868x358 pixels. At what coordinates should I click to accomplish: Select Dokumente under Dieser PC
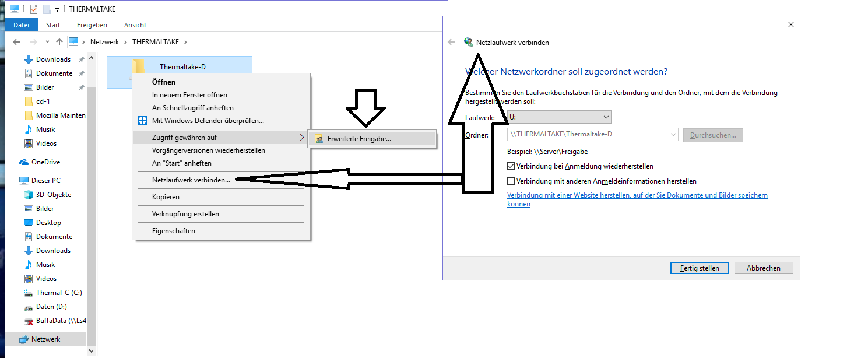point(54,237)
